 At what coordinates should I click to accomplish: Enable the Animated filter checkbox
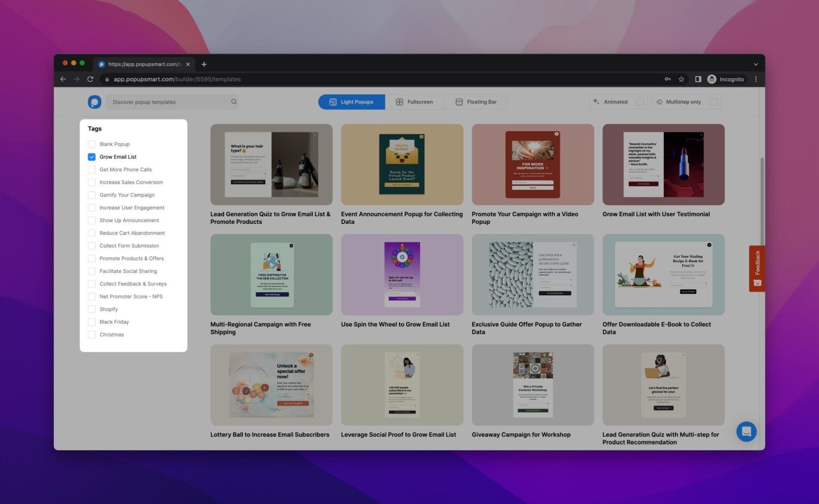pyautogui.click(x=639, y=102)
